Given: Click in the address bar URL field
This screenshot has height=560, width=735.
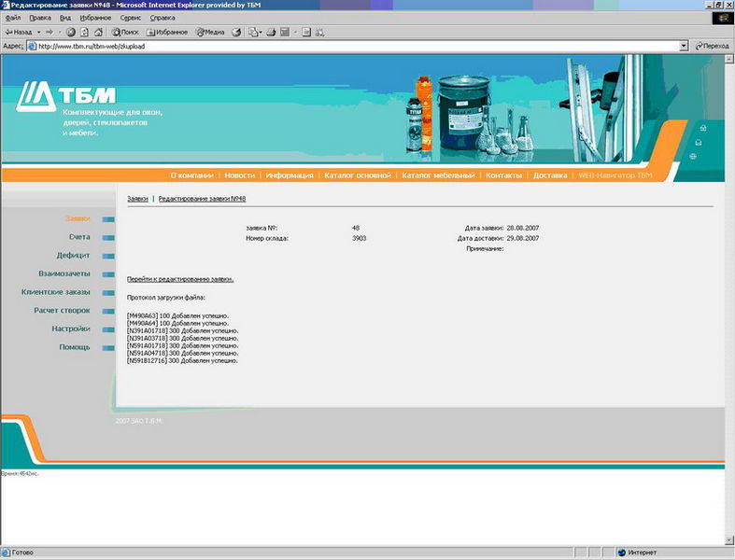Looking at the screenshot, I should coord(355,45).
